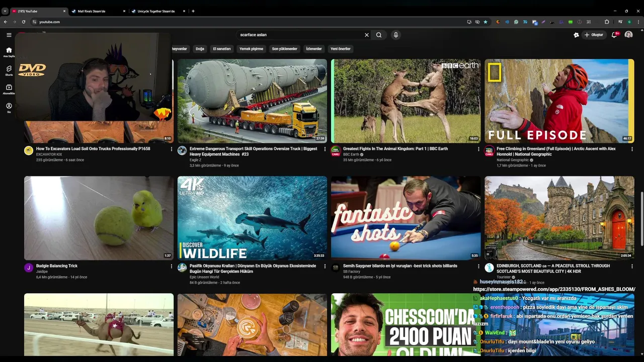This screenshot has width=644, height=362.
Task: Reload the page with the refresh icon
Action: 24,22
